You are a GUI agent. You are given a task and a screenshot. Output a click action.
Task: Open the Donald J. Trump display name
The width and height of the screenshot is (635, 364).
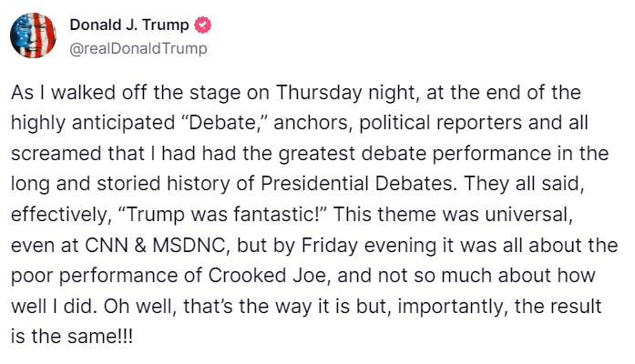point(129,25)
